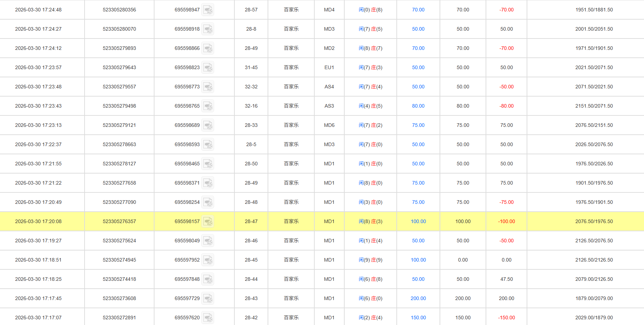Open video replay for game 695598593
The height and width of the screenshot is (325, 644).
(x=208, y=144)
